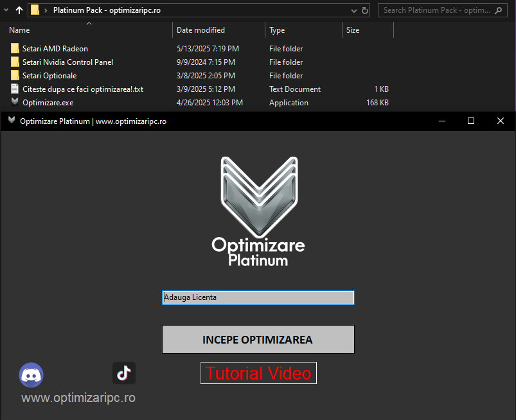Image resolution: width=516 pixels, height=420 pixels.
Task: Select the folder name Setari Optionale
Action: [49, 76]
